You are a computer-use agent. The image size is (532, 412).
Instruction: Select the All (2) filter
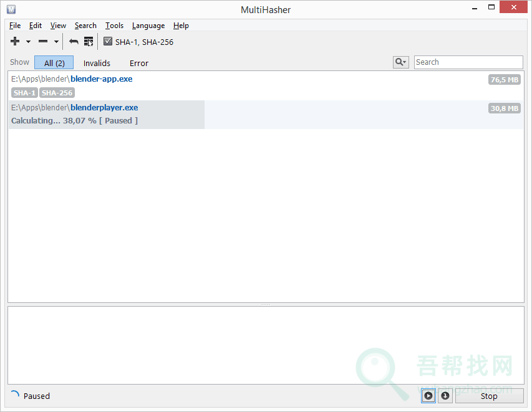pyautogui.click(x=54, y=63)
